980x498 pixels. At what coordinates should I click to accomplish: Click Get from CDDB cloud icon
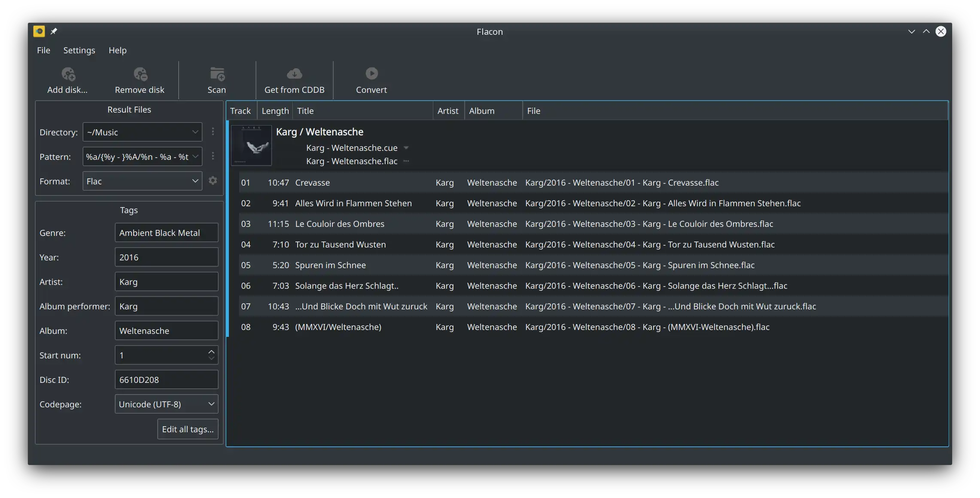coord(294,74)
